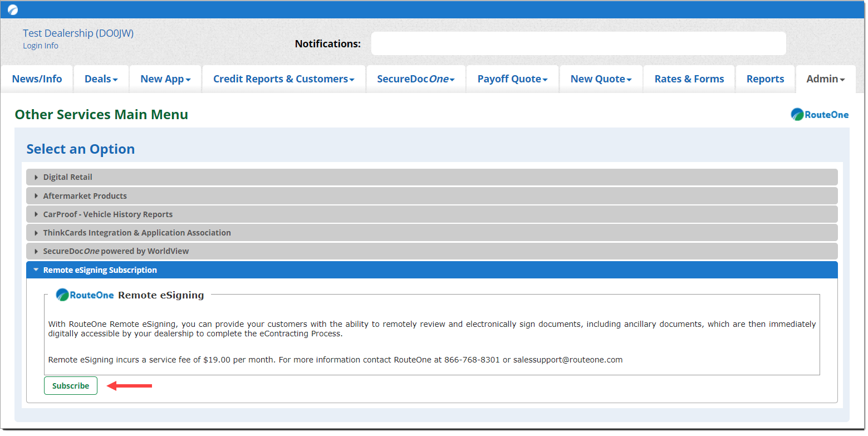
Task: Click the 'Remote eSigning' legend title
Action: tap(161, 295)
